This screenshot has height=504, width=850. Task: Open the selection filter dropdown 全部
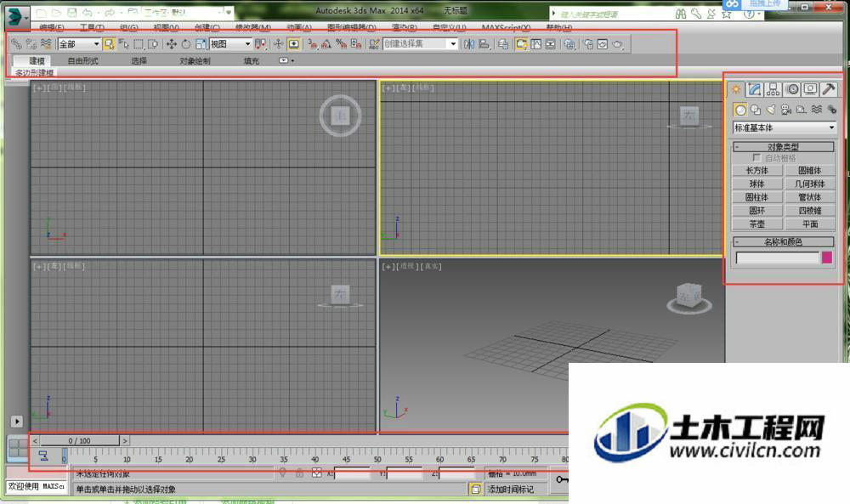coord(79,44)
